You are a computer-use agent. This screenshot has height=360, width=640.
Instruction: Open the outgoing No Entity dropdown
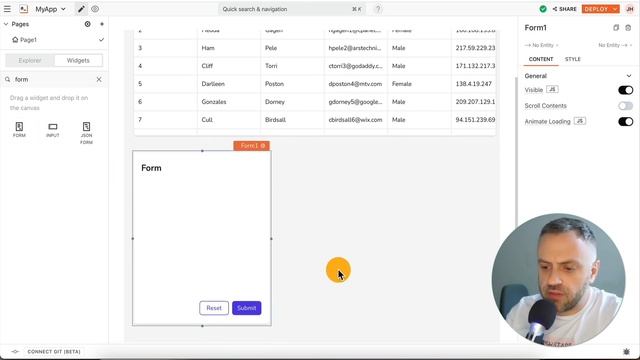point(615,45)
